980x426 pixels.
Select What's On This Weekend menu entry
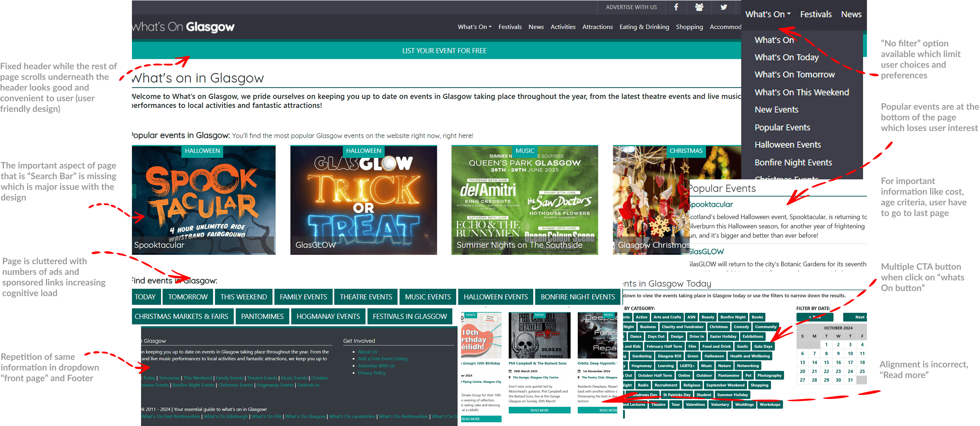[802, 92]
